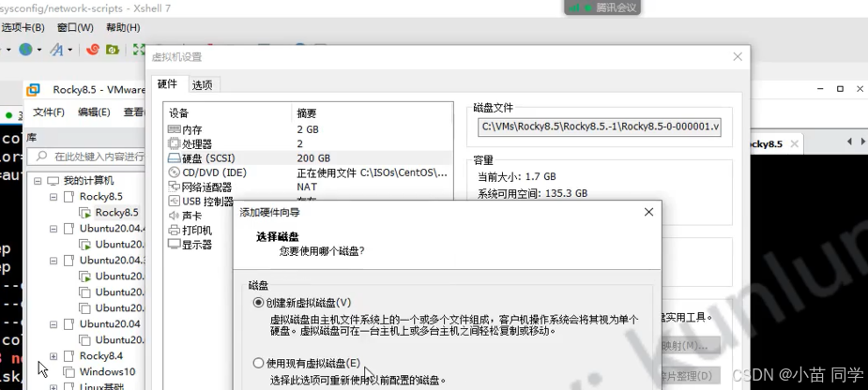Click the red swirl icon in Xshell toolbar

(93, 50)
